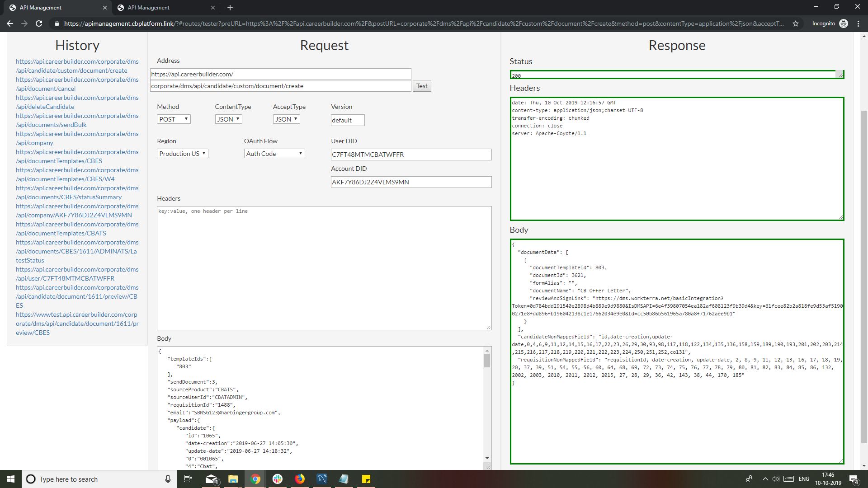868x488 pixels.
Task: Close the second API Management tab
Action: (x=213, y=8)
